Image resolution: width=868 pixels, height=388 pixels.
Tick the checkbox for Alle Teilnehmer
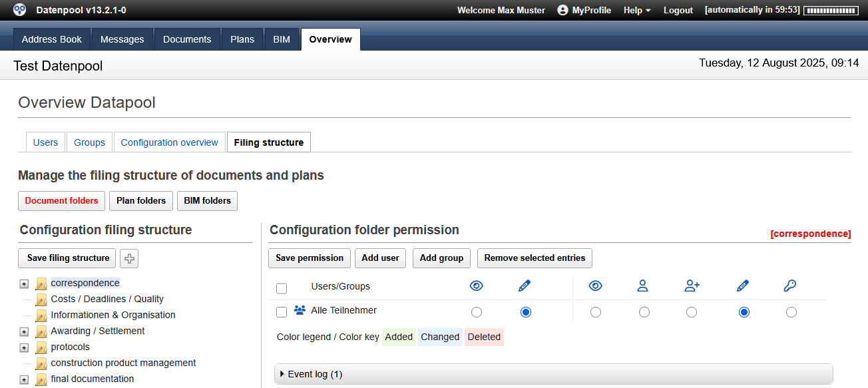click(x=282, y=311)
